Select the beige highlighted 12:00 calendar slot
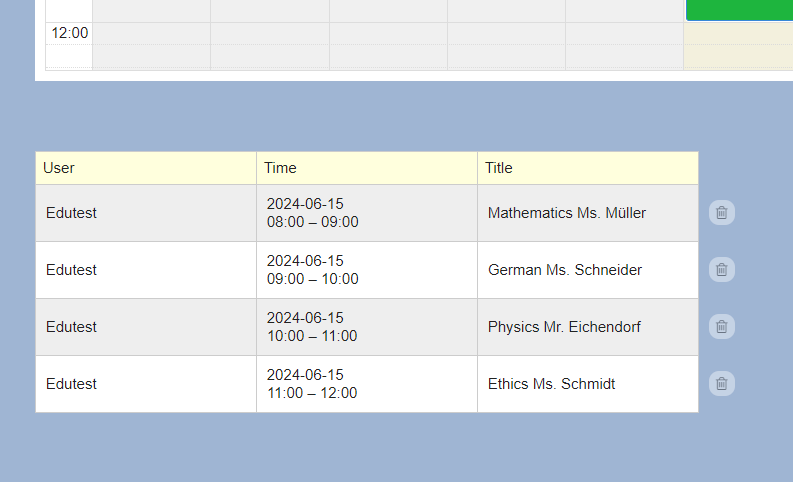Screen dimensions: 793x482 coord(738,46)
